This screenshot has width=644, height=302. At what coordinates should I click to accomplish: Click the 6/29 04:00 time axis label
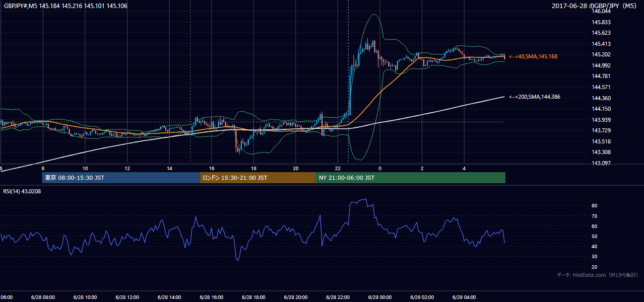tap(464, 297)
